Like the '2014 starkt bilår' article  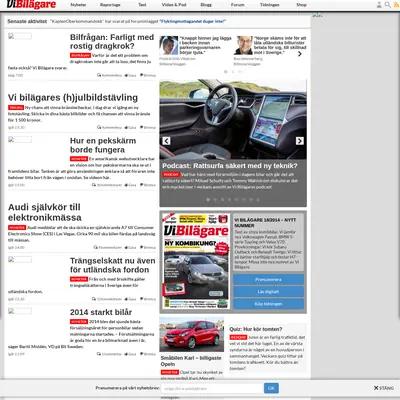pos(130,354)
